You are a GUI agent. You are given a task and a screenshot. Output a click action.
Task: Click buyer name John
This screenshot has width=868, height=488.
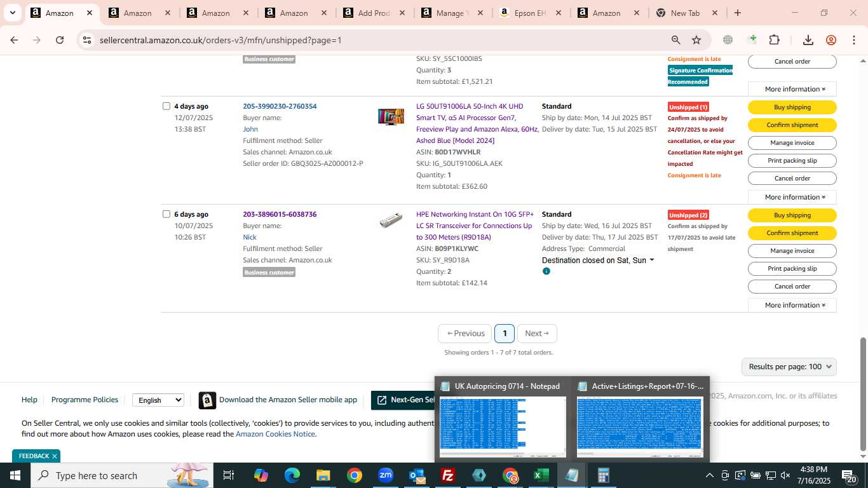click(x=250, y=129)
